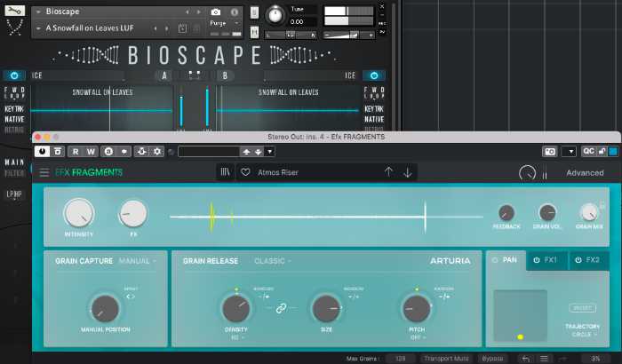Image resolution: width=622 pixels, height=364 pixels.
Task: Enable Write automation W button
Action: pos(91,152)
